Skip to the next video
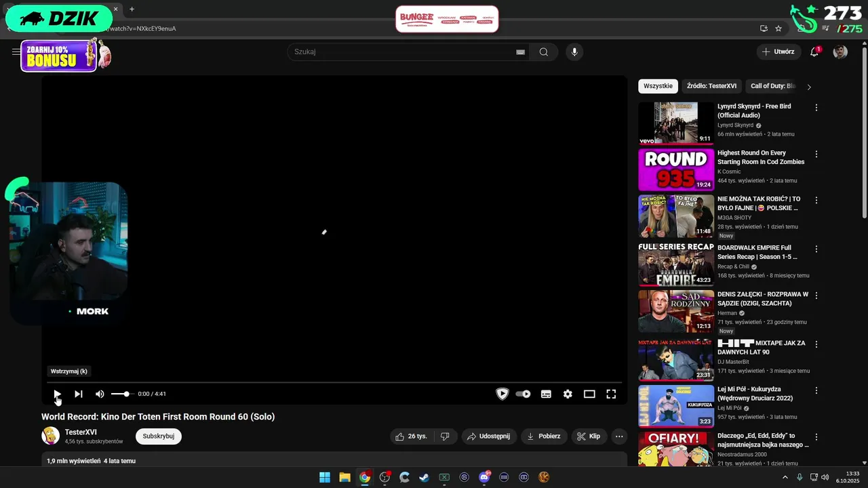This screenshot has width=868, height=488. pos(79,394)
